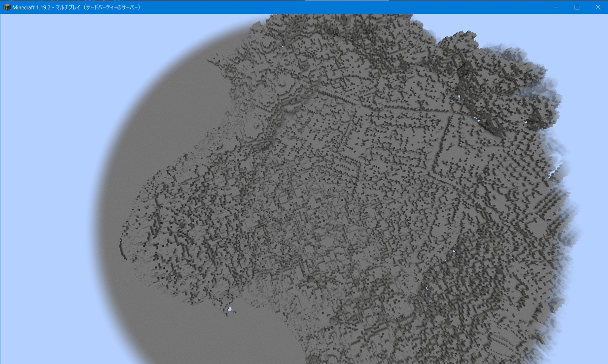The height and width of the screenshot is (364, 608).
Task: Maximize the Minecraft 1.19.2 window
Action: pyautogui.click(x=577, y=7)
